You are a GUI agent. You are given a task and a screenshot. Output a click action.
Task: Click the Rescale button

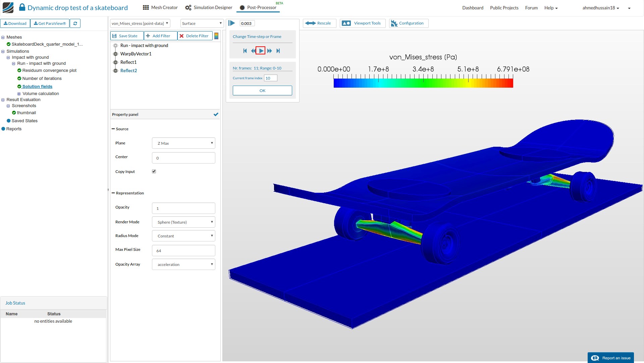click(319, 23)
